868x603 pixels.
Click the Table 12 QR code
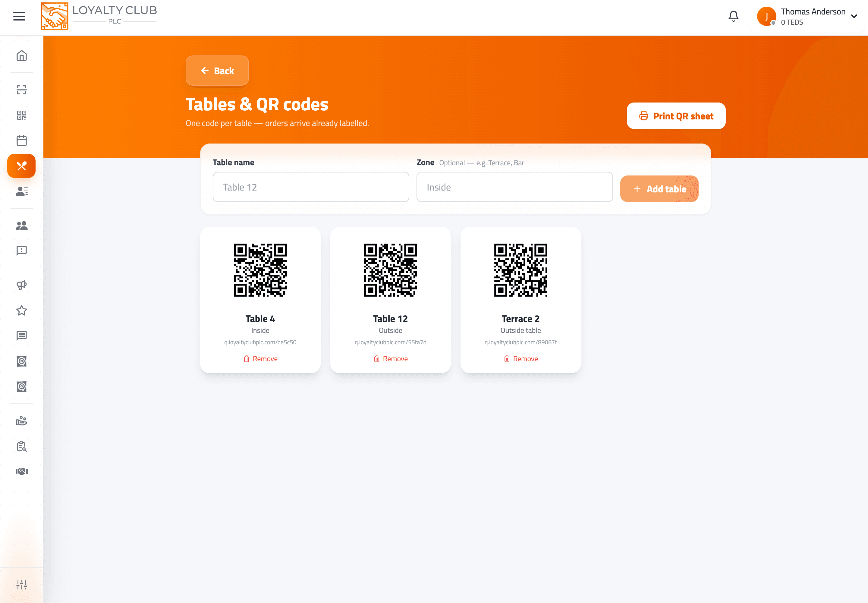coord(390,270)
